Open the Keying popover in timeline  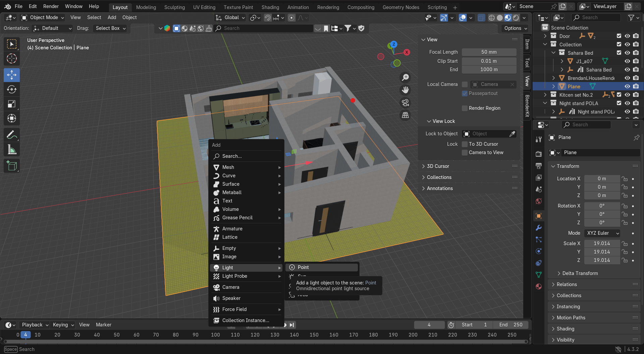pos(63,325)
